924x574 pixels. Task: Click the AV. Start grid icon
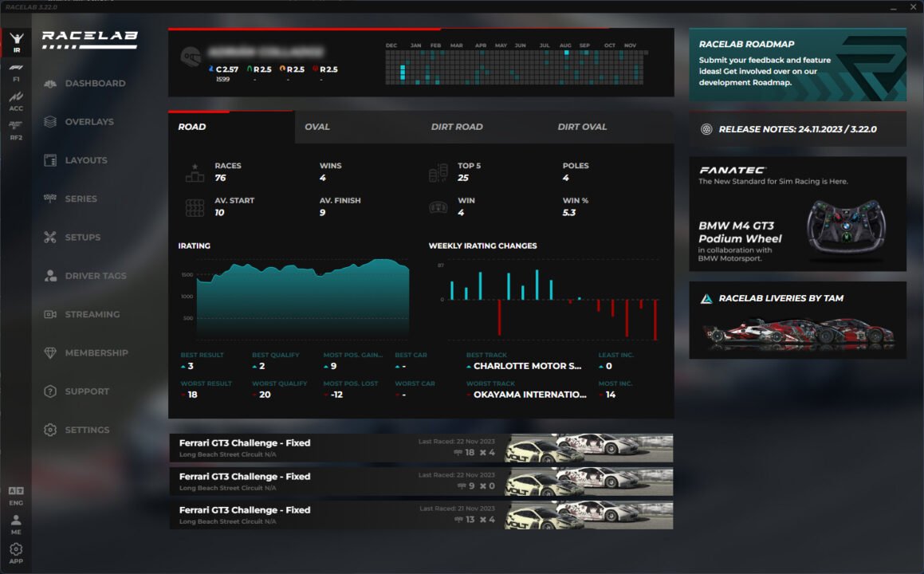(x=195, y=207)
